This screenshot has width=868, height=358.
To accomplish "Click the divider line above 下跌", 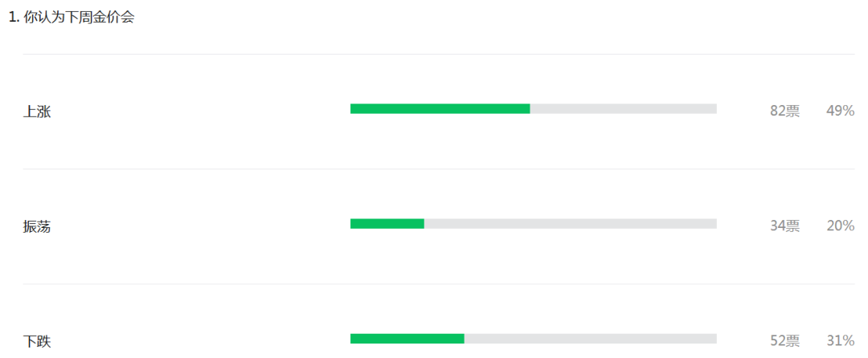I will (439, 283).
